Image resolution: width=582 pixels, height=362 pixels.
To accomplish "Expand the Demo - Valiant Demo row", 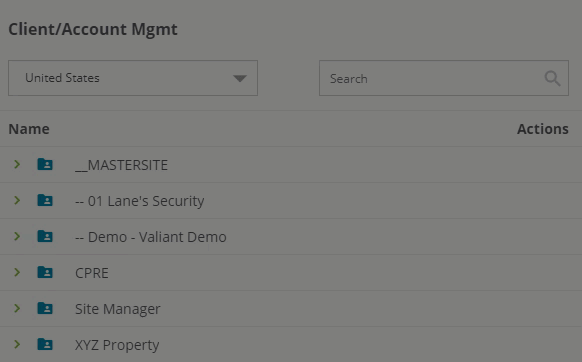I will click(17, 236).
